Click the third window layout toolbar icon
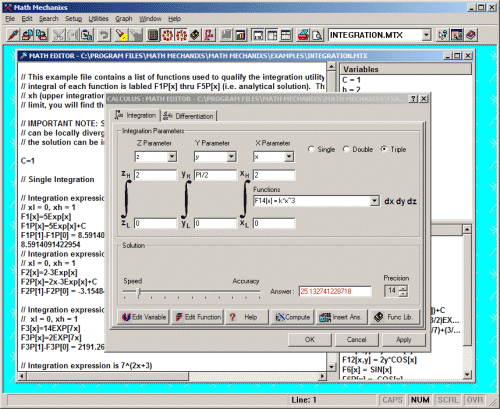The width and height of the screenshot is (500, 409). tap(286, 35)
